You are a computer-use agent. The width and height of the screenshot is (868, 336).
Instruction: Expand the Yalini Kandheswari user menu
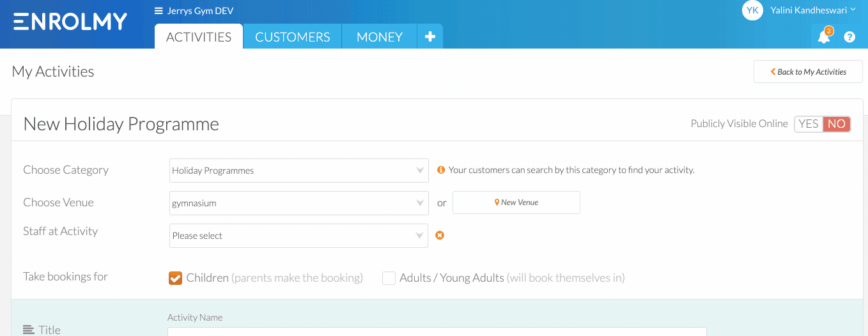[812, 10]
